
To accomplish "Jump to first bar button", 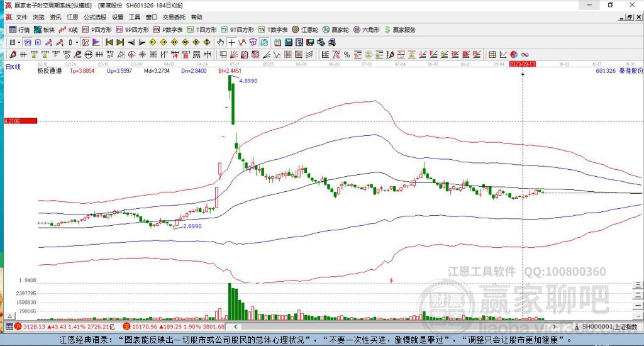I will [x=109, y=42].
